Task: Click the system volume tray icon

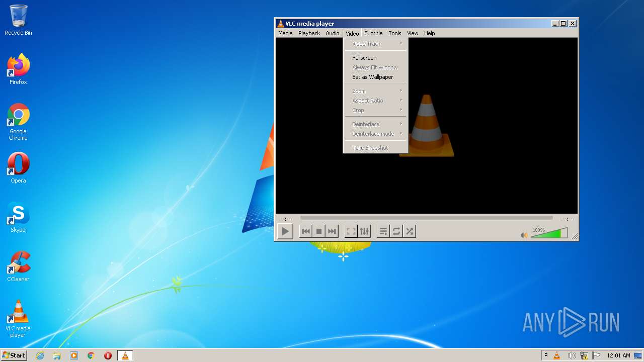Action: point(572,355)
